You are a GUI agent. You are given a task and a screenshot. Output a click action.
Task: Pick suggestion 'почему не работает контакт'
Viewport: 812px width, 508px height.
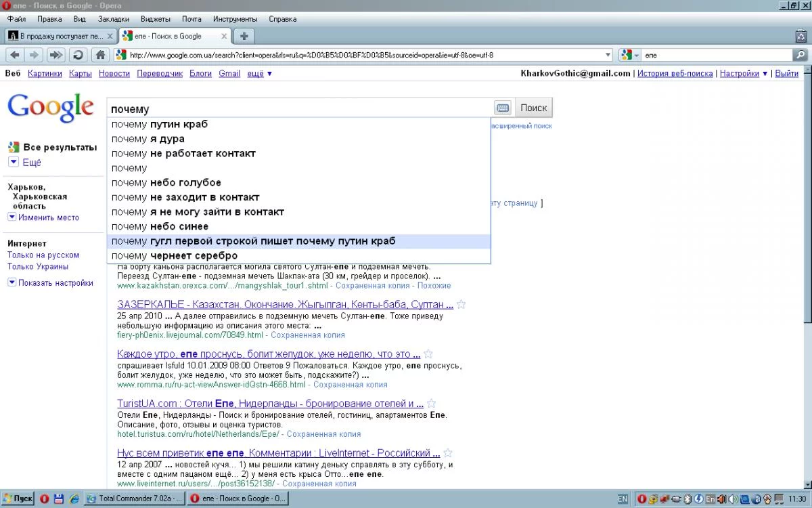298,153
